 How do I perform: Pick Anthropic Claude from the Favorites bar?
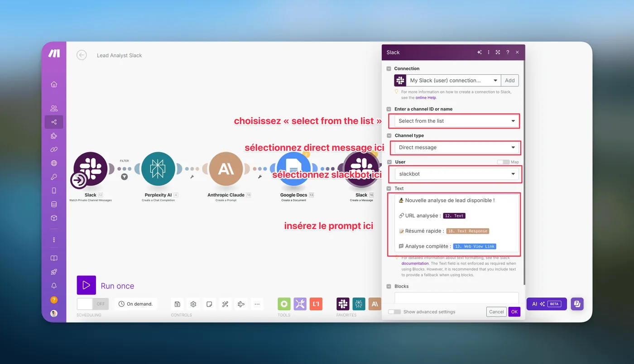(375, 304)
